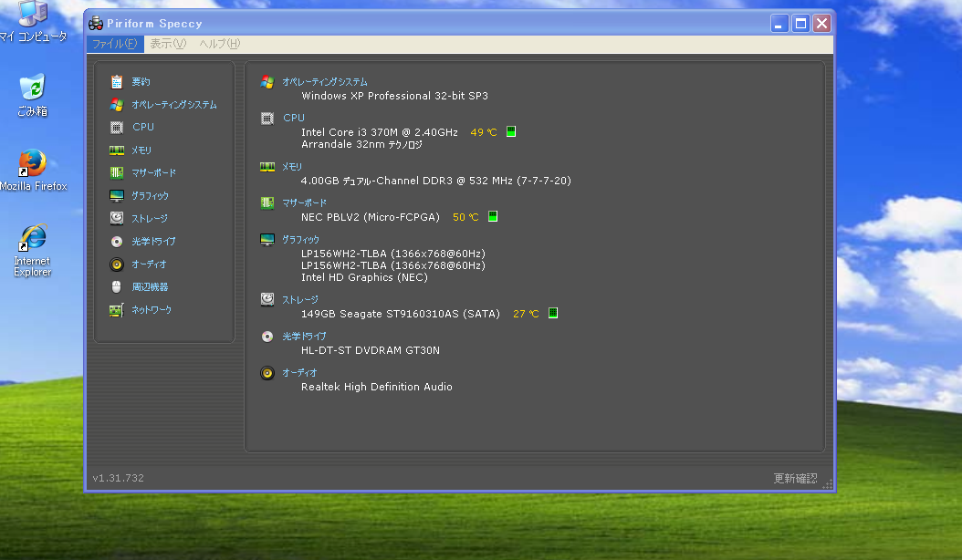Click the オーディオ speaker icon in sidebar

point(117,264)
